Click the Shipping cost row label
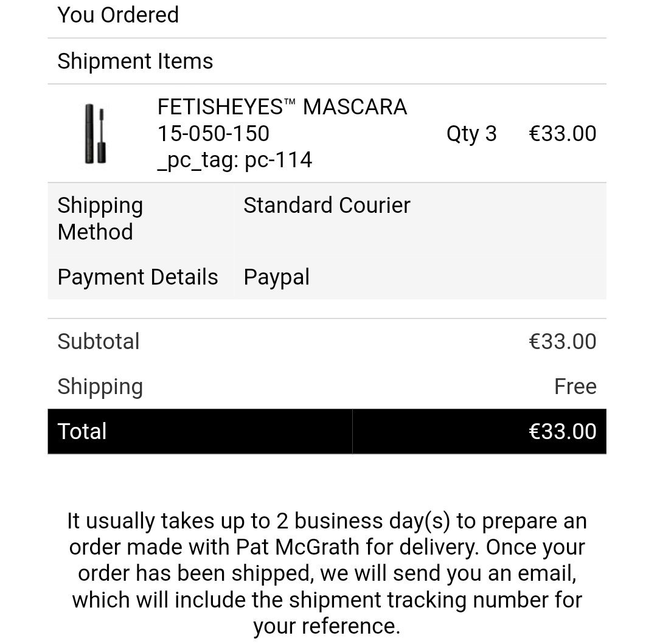The width and height of the screenshot is (657, 644). click(x=100, y=387)
